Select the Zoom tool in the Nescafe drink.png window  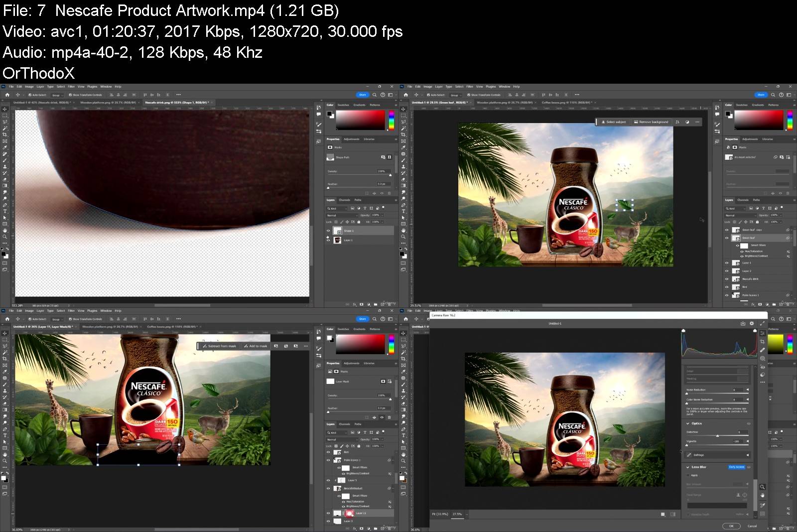[4, 237]
